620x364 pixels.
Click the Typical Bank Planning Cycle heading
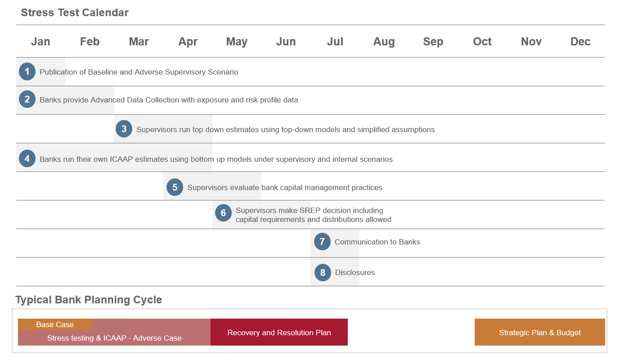coord(89,300)
